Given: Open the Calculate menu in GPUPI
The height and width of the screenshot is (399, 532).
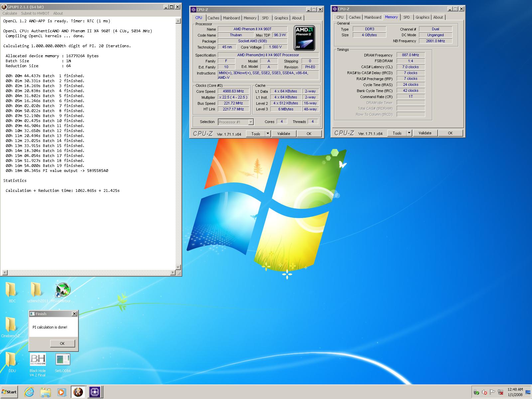Looking at the screenshot, I should click(10, 13).
